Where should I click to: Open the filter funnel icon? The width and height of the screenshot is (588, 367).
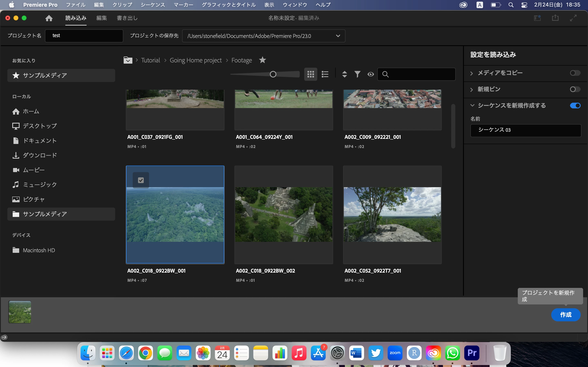pos(357,74)
